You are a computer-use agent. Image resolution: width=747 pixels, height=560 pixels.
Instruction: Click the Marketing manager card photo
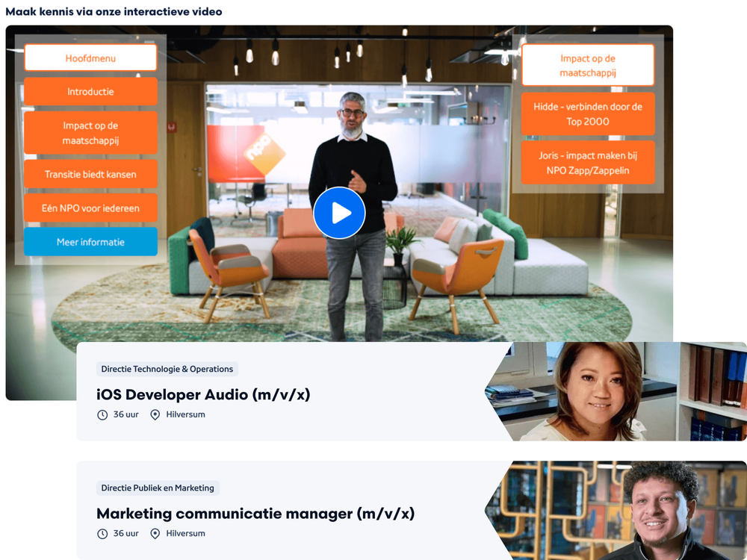point(616,511)
